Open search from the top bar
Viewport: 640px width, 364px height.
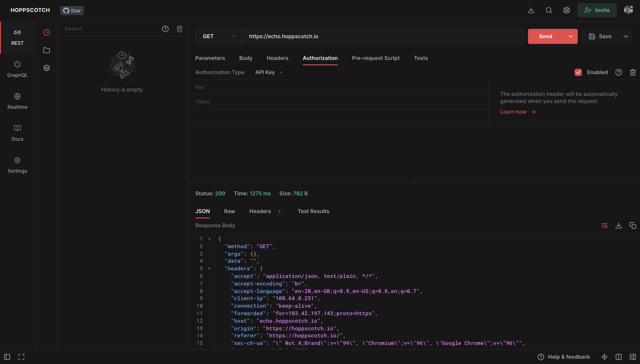[x=549, y=10]
